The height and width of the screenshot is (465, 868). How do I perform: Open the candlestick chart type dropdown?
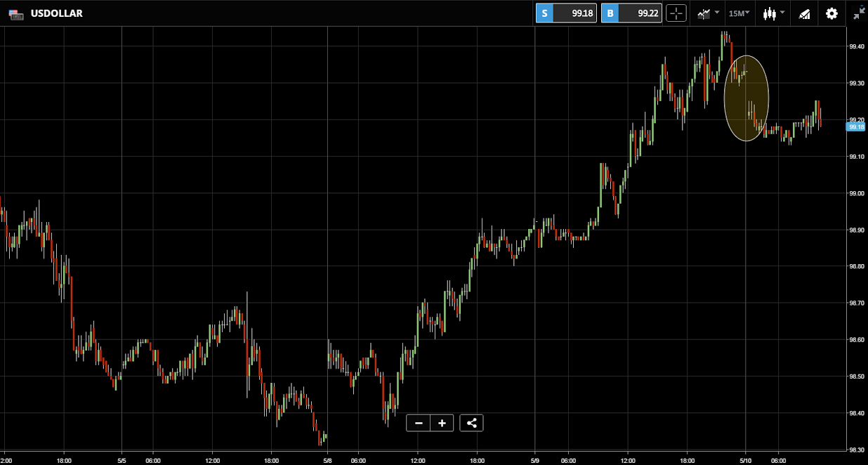773,13
